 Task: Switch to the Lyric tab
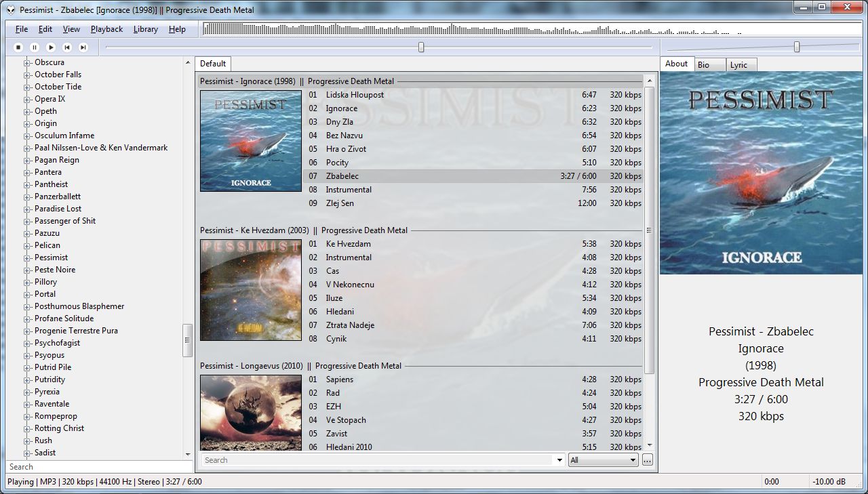point(739,64)
